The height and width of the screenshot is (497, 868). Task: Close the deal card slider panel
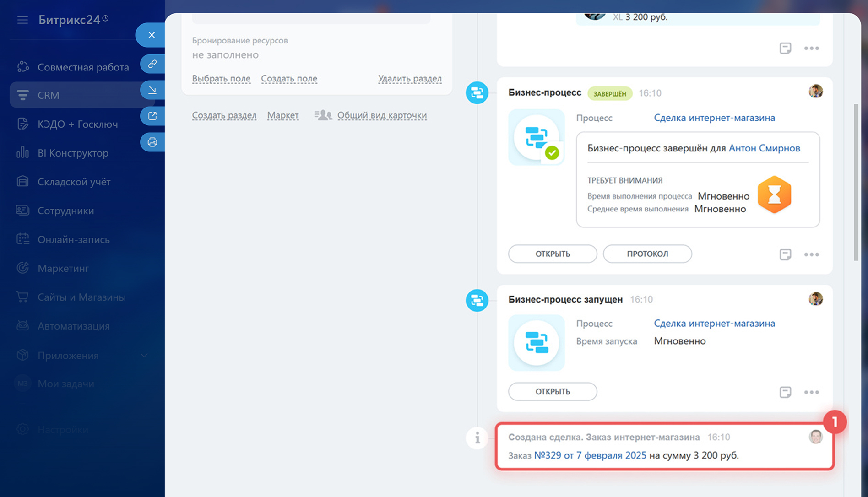152,35
